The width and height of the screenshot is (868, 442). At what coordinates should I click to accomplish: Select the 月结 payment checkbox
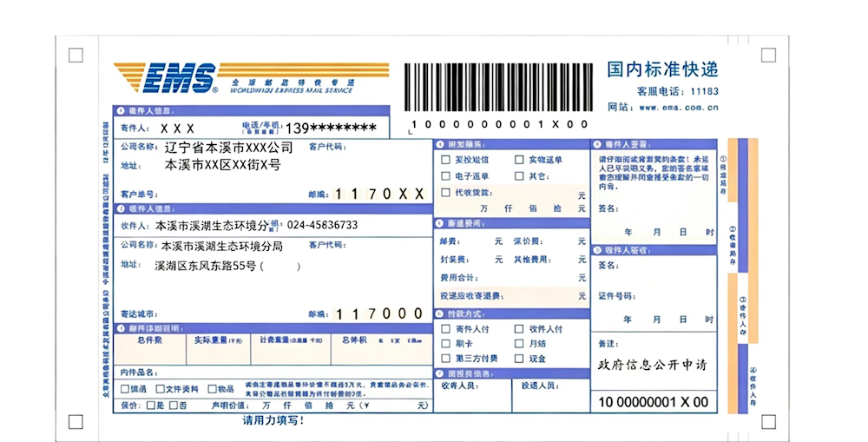pos(519,343)
